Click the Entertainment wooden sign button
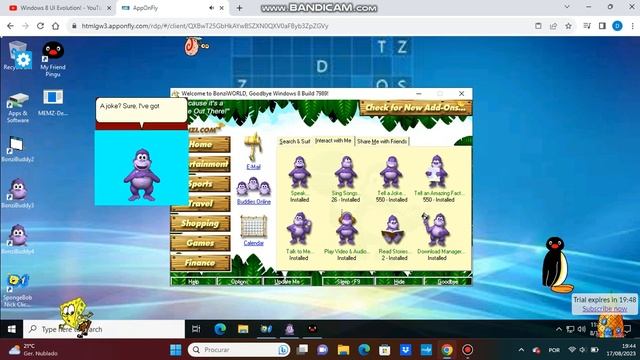This screenshot has height=360, width=640. (200, 164)
